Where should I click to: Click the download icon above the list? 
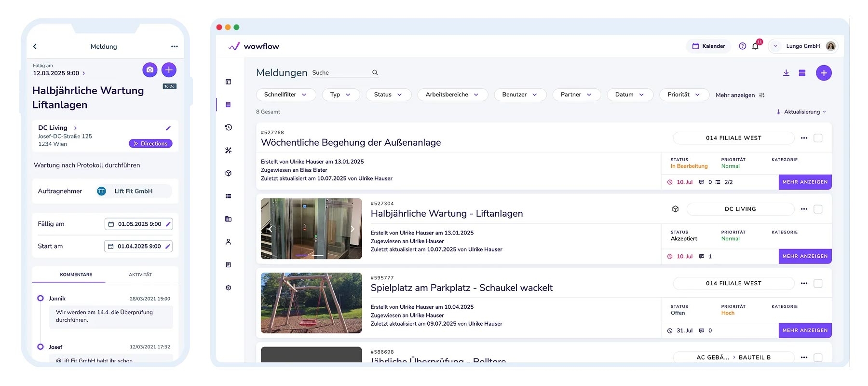coord(786,73)
